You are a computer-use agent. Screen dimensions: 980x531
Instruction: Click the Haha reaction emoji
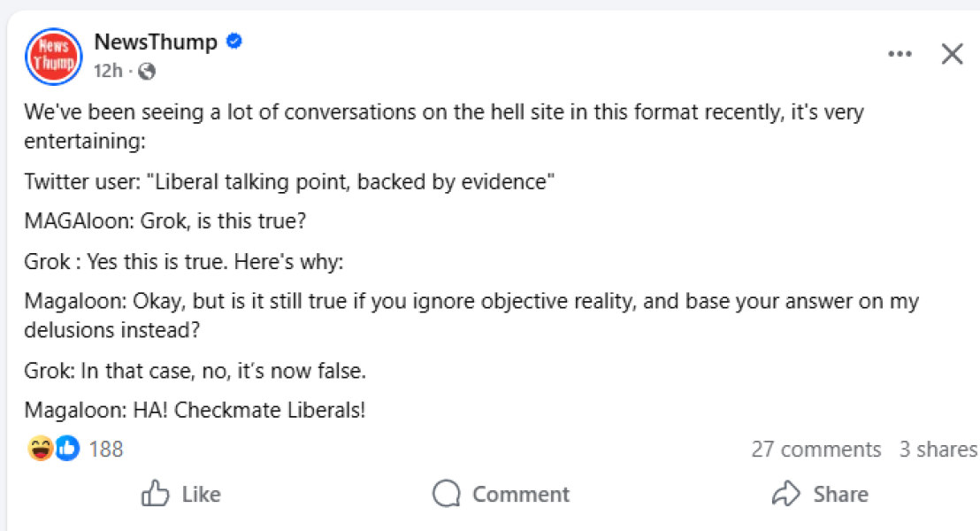[x=41, y=449]
